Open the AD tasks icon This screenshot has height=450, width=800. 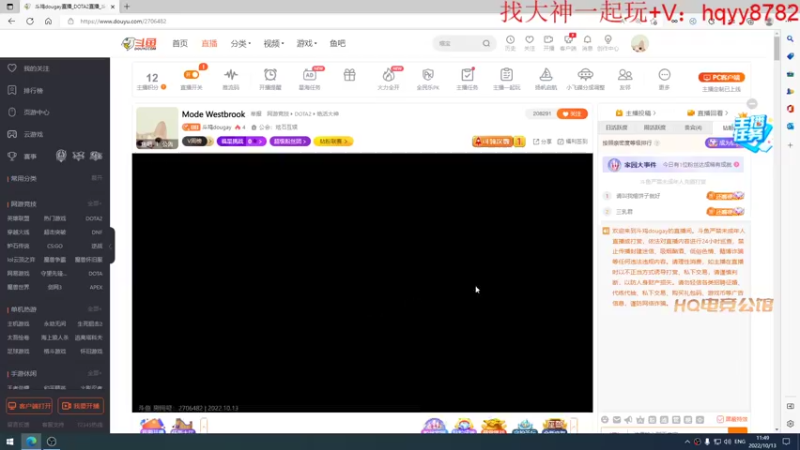click(309, 75)
